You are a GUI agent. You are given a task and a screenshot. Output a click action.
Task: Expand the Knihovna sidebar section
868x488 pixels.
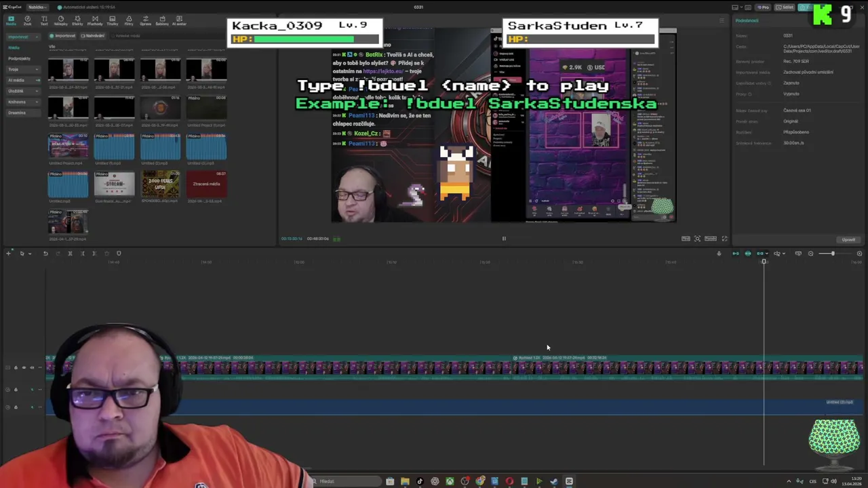[23, 102]
